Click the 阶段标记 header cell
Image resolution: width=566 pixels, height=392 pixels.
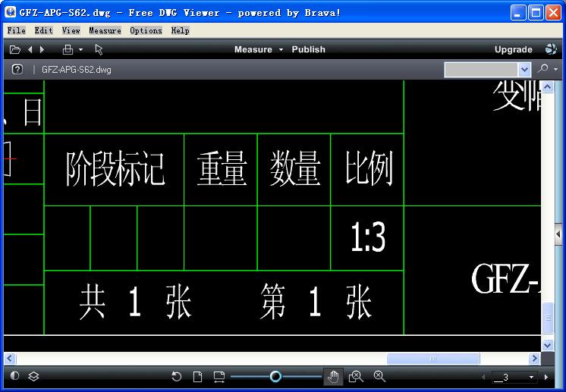pyautogui.click(x=115, y=169)
